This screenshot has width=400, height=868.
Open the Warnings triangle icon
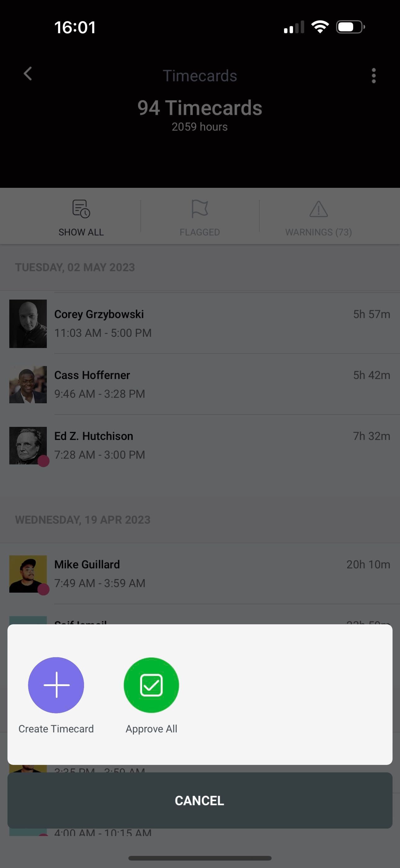318,209
